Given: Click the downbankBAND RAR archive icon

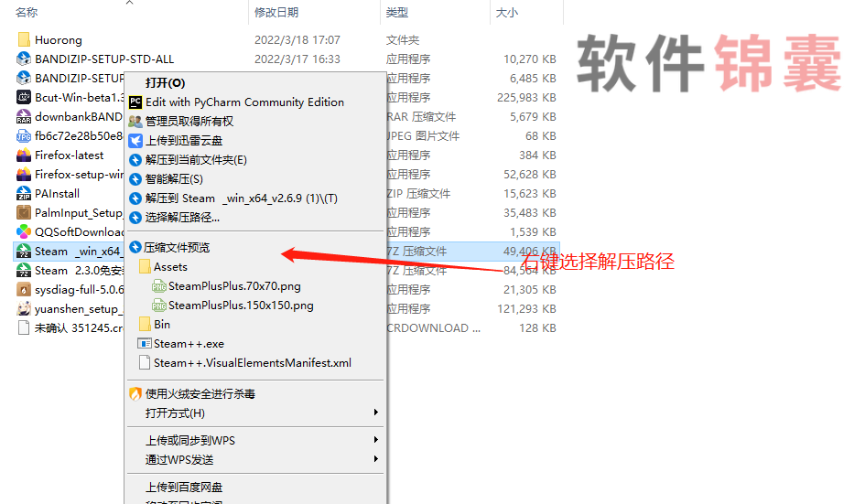Looking at the screenshot, I should click(x=24, y=116).
